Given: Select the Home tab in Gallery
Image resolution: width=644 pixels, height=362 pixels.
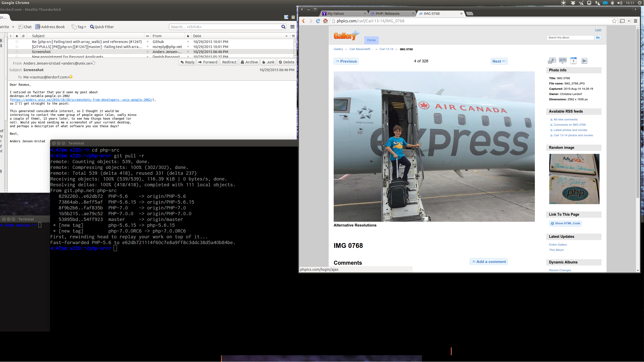Looking at the screenshot, I should pos(371,40).
